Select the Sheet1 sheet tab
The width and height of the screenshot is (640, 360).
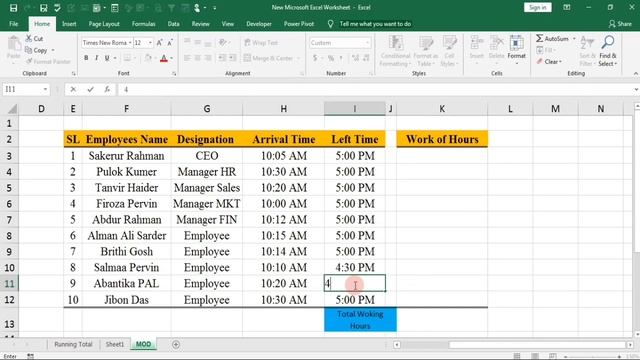[115, 344]
